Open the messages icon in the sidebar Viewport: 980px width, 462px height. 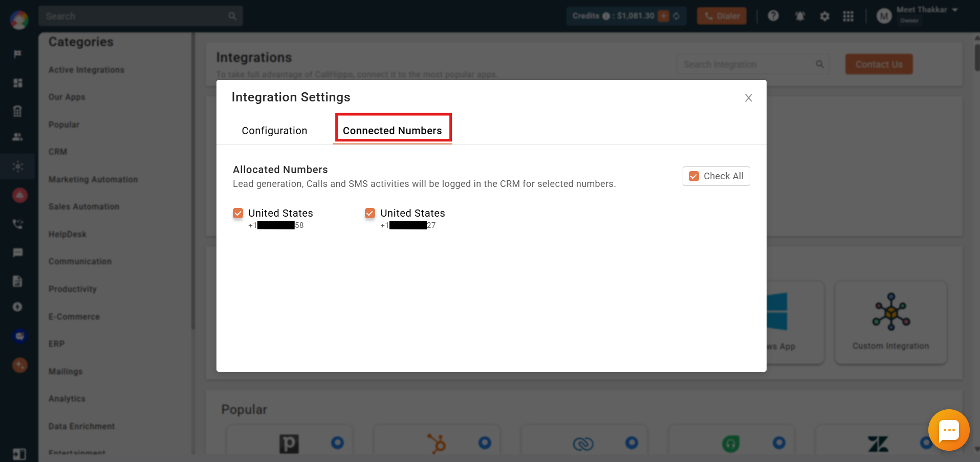(18, 253)
